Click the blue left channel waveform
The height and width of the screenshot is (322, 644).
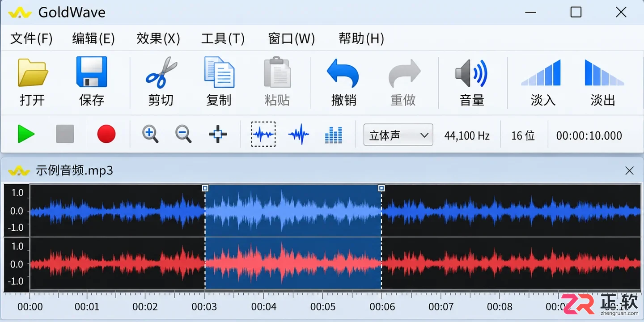pos(335,211)
